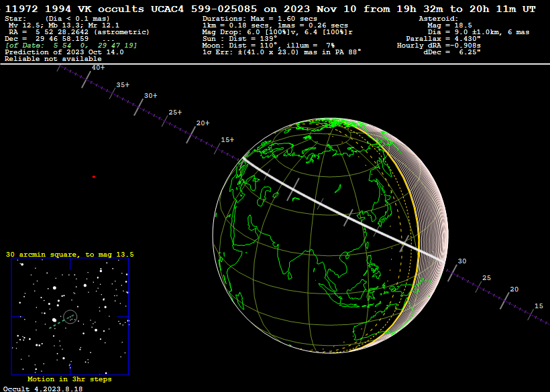Select the star magnitude line 'Mv 12.5; Mb 13.3; Mr 12.1'
This screenshot has width=550, height=392.
click(x=64, y=25)
